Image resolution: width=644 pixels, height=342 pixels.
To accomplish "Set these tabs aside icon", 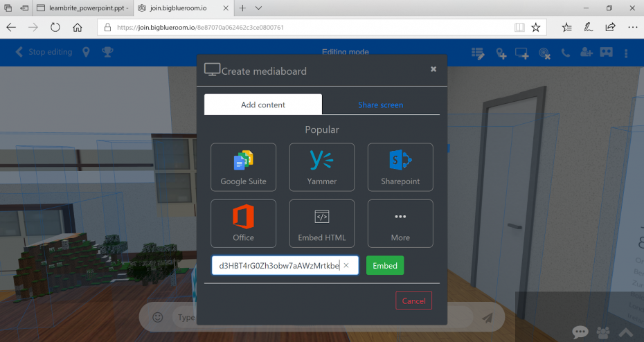I will (x=24, y=8).
